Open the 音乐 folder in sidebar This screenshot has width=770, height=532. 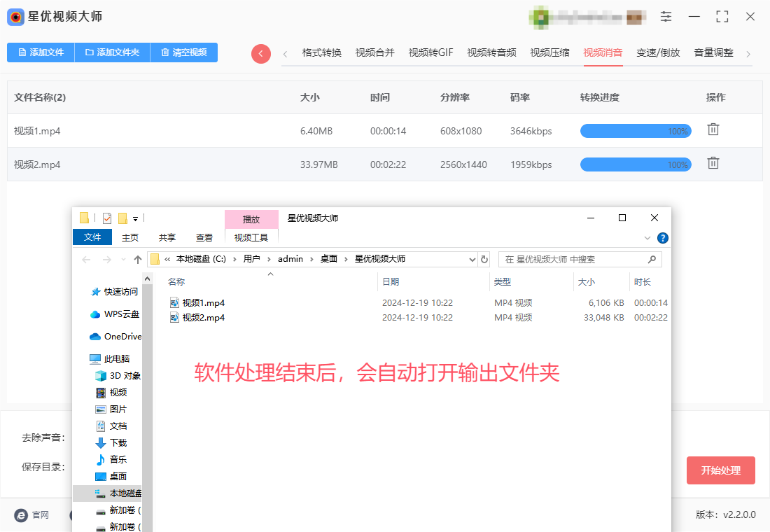click(111, 459)
